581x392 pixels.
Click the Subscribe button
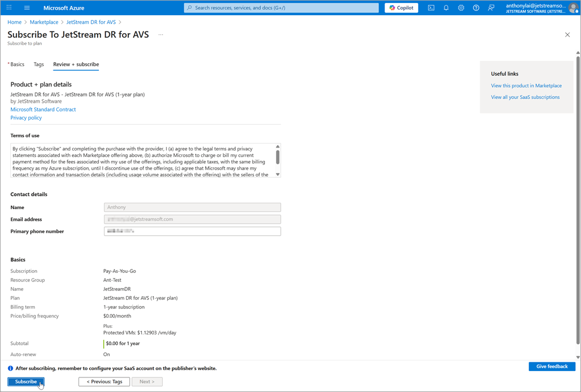[x=26, y=382]
